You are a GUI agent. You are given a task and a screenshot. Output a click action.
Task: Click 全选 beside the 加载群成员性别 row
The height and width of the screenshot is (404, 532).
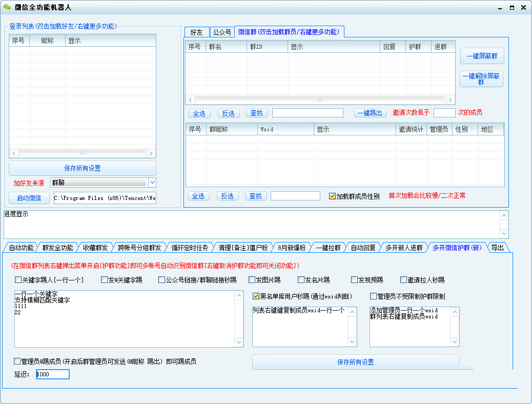tap(198, 196)
